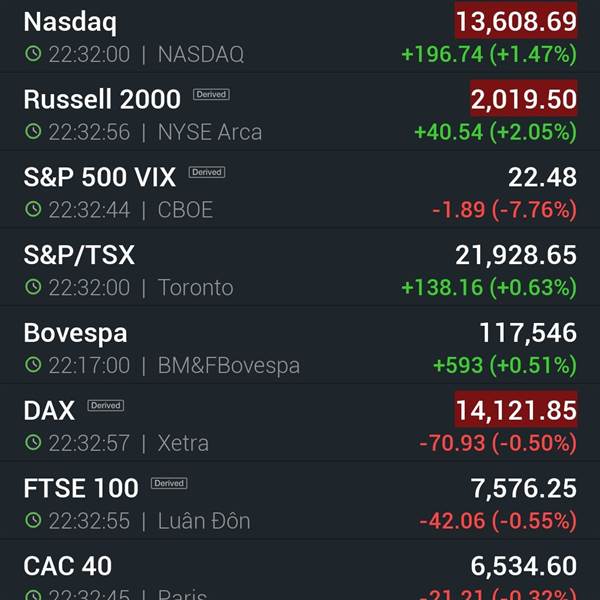The image size is (600, 600).
Task: Click the clock icon beside 22:17:00 Bovespa
Action: point(33,365)
